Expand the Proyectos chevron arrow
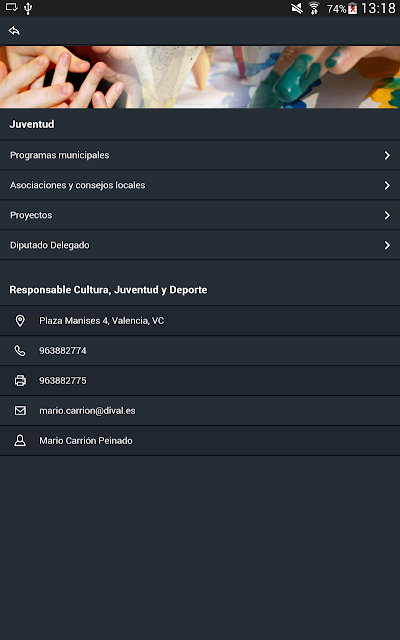The height and width of the screenshot is (640, 400). (387, 215)
